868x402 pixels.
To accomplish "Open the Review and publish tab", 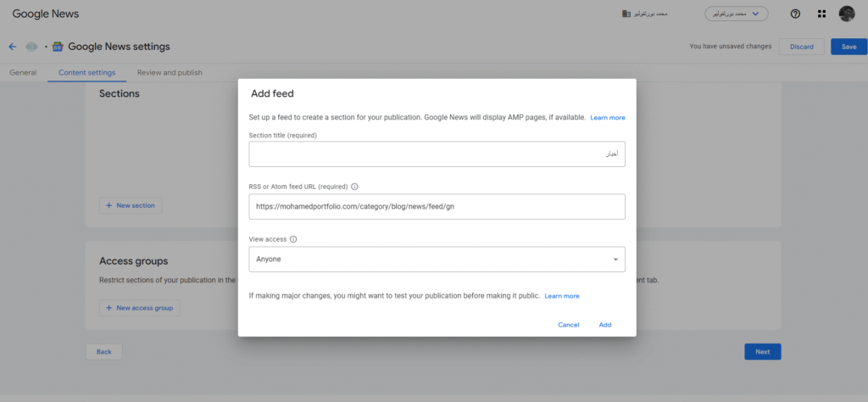I will pyautogui.click(x=170, y=73).
